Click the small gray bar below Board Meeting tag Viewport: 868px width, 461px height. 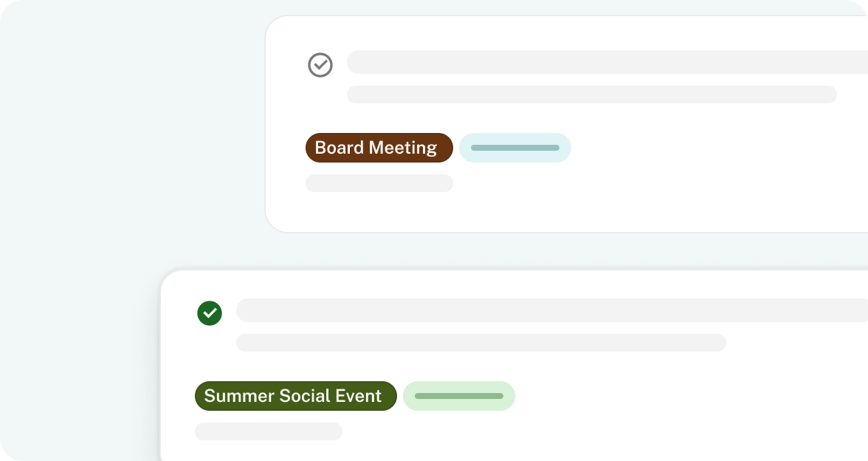(379, 183)
